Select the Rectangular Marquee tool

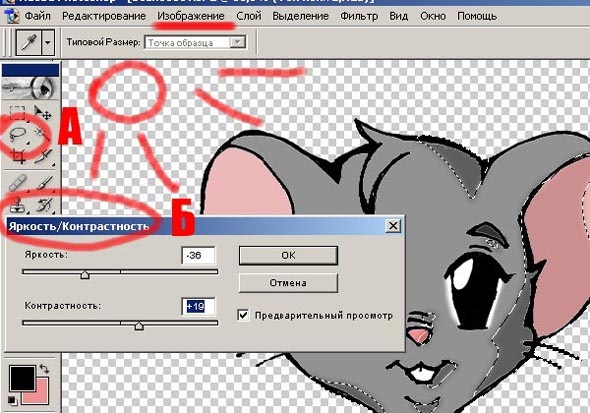[x=17, y=112]
